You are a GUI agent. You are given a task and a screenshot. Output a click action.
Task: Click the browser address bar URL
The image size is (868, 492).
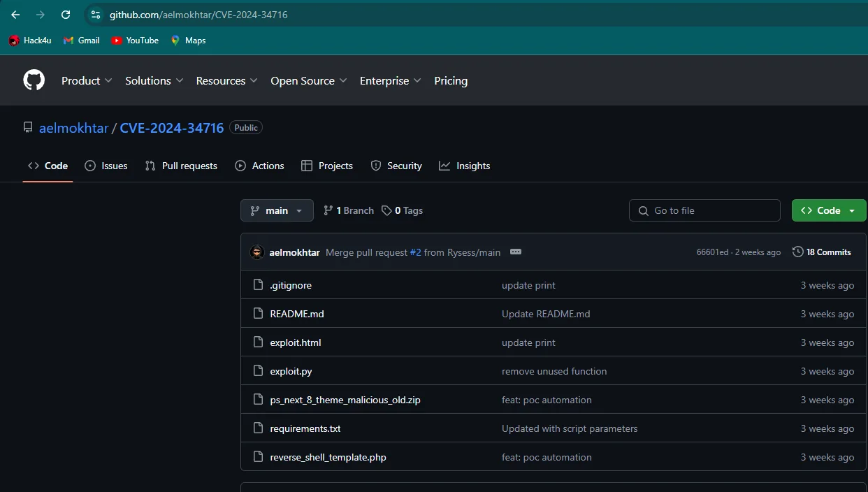pyautogui.click(x=198, y=15)
